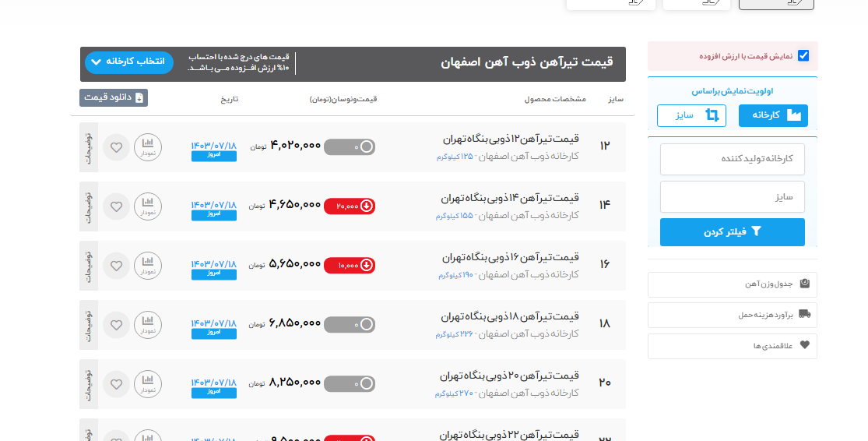Open the manufacturer factory filter field

tap(732, 159)
